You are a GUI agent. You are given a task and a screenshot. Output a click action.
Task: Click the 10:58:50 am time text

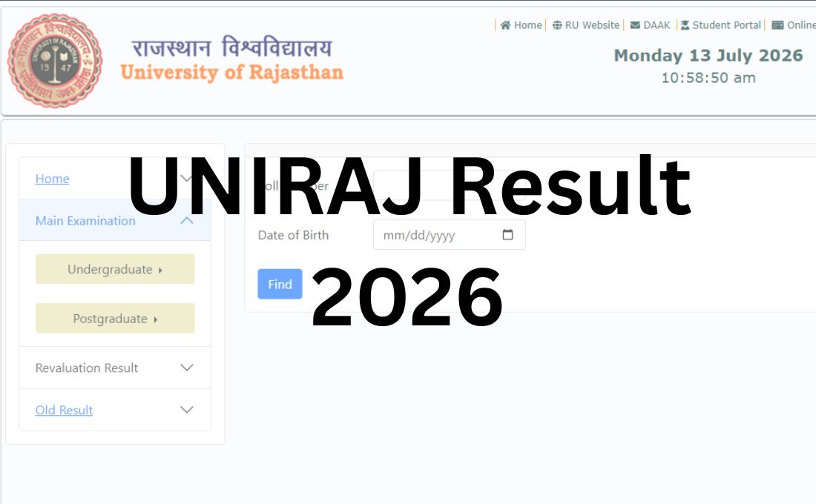point(708,78)
